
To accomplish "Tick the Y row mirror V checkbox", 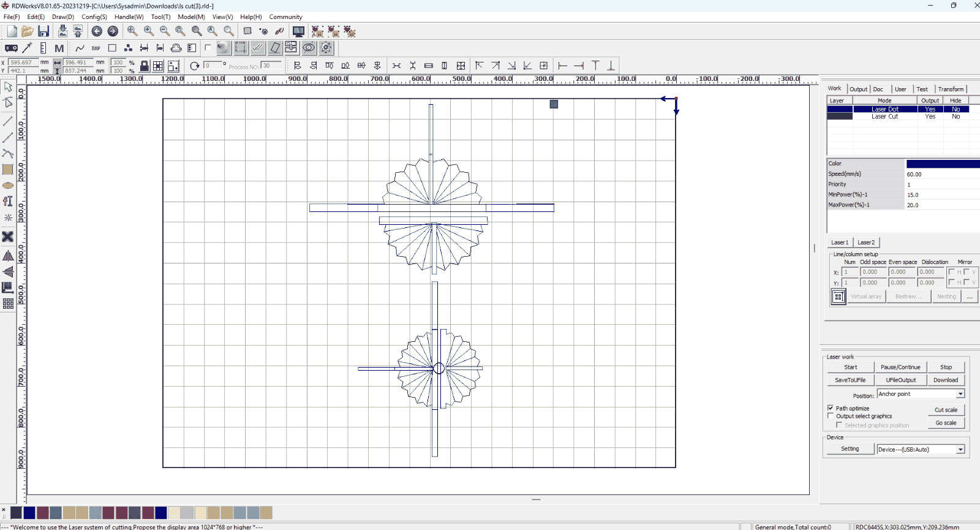I will click(x=967, y=282).
